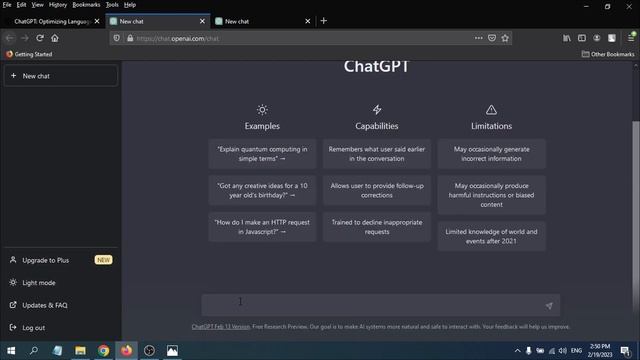Click the taskbar clock showing 2:50 PM
The height and width of the screenshot is (360, 640).
(600, 351)
